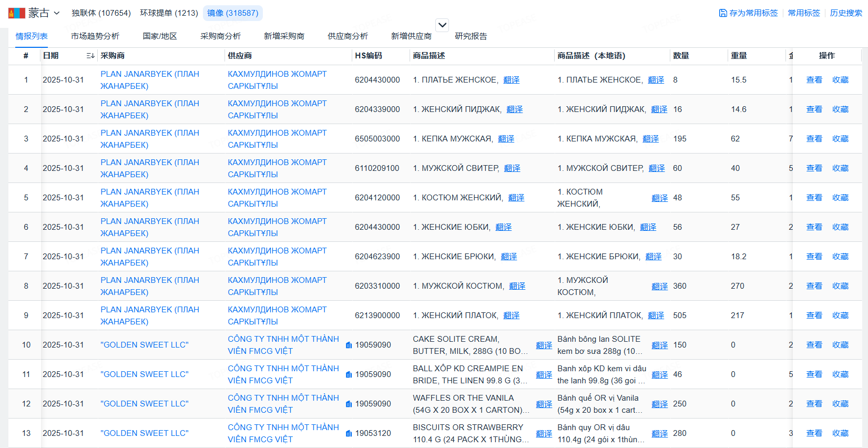Click blue HS code icon in row 10
This screenshot has width=868, height=448.
[349, 345]
